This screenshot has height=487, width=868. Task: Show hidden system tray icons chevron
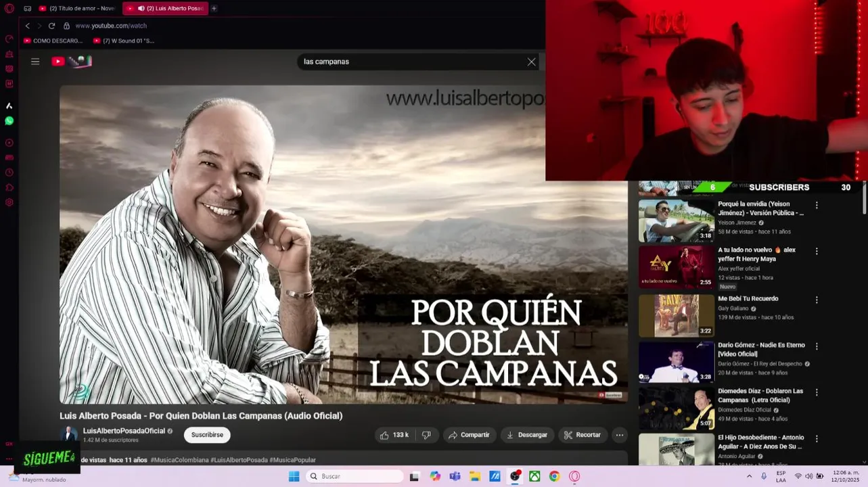coord(749,476)
